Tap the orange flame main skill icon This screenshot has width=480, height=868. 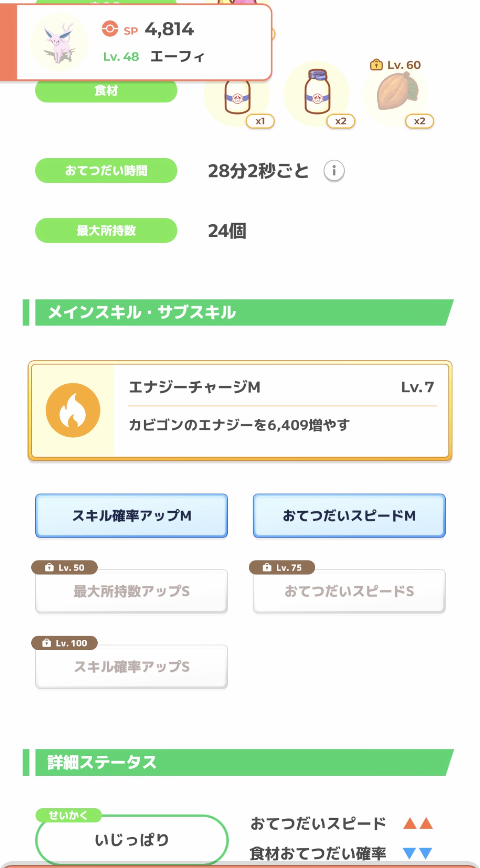pyautogui.click(x=73, y=410)
